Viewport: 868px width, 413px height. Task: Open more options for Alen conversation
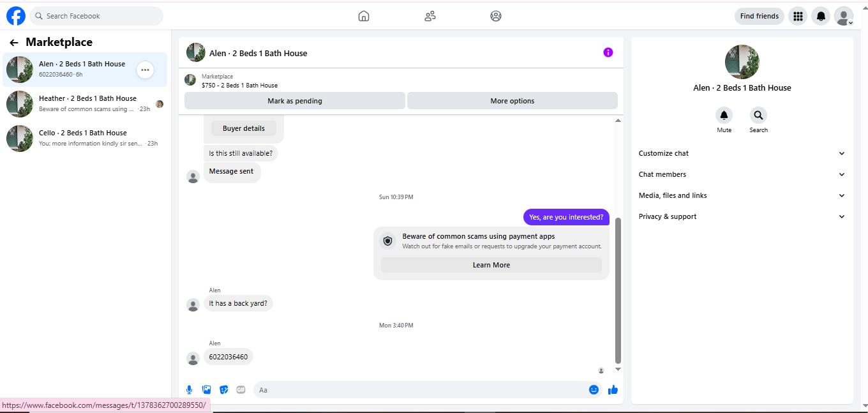[146, 70]
